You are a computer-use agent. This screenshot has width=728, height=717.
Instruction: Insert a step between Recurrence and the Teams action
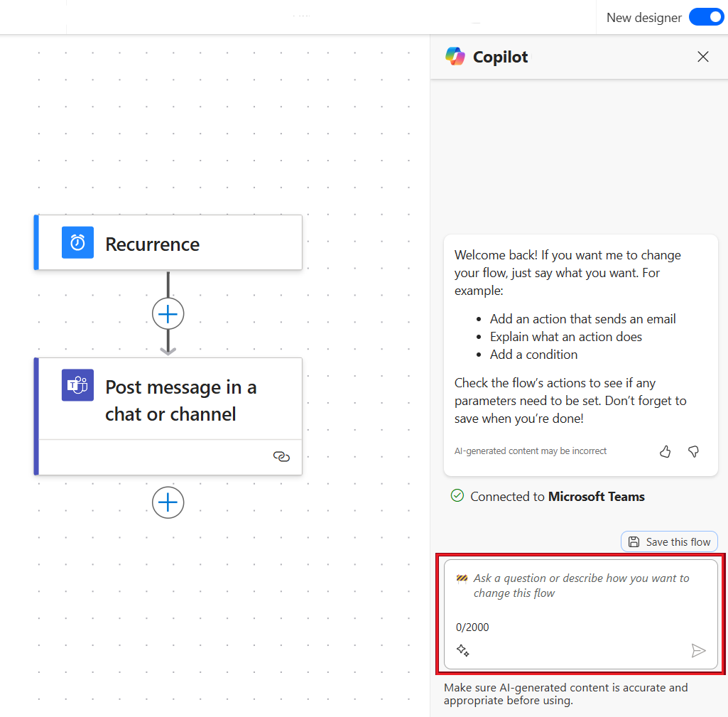pos(168,313)
